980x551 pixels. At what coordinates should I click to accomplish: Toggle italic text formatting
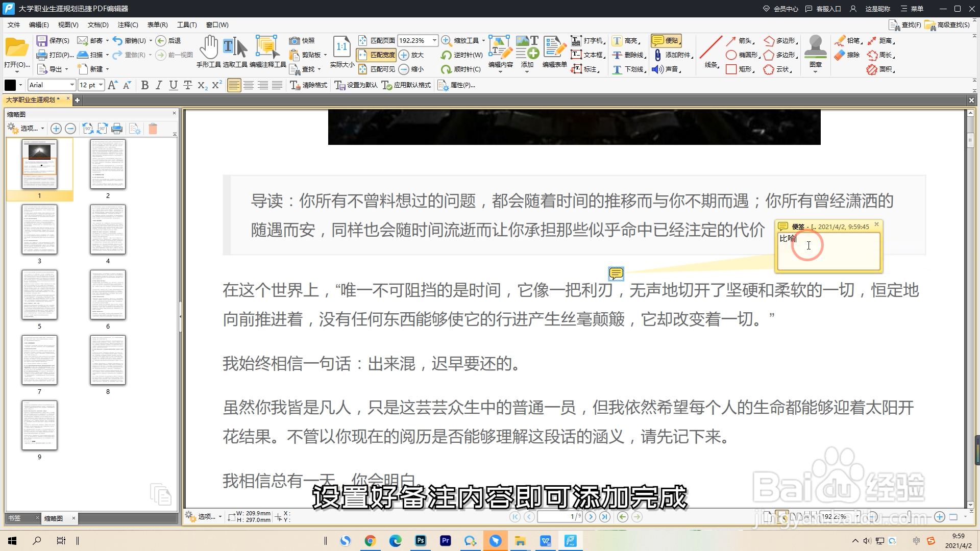(x=159, y=85)
